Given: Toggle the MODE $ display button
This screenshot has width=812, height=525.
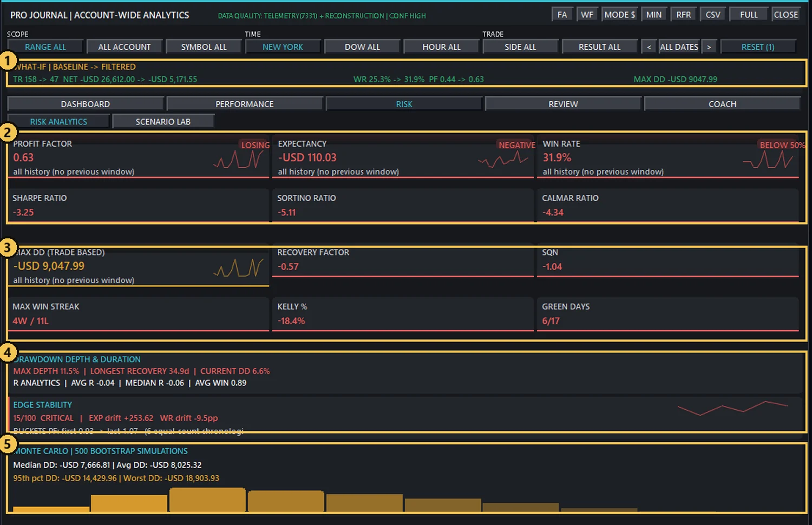Looking at the screenshot, I should pyautogui.click(x=620, y=15).
